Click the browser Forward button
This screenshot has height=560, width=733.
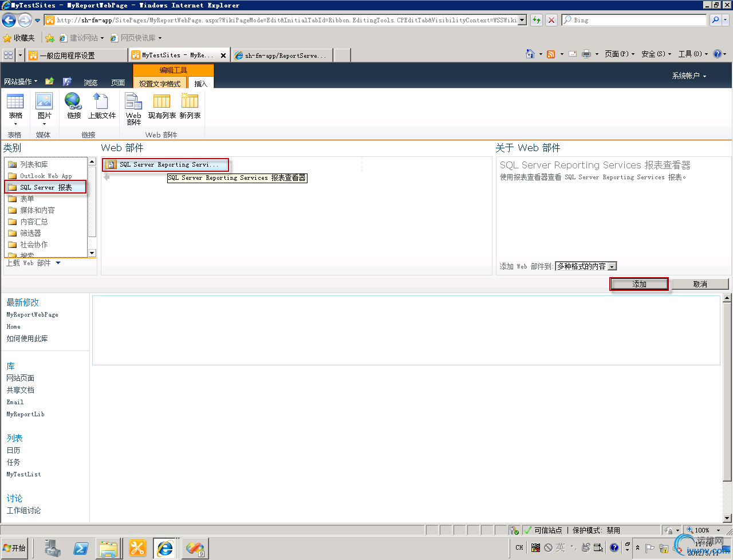point(25,20)
